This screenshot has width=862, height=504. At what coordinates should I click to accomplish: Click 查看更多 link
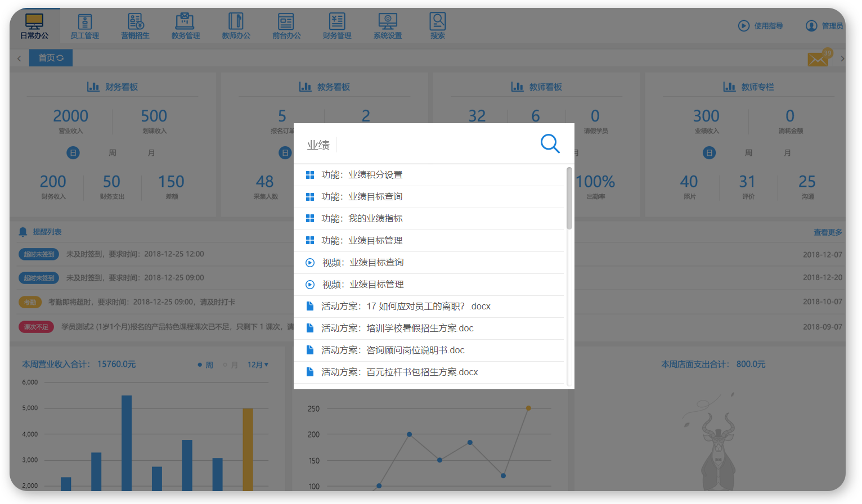point(827,232)
